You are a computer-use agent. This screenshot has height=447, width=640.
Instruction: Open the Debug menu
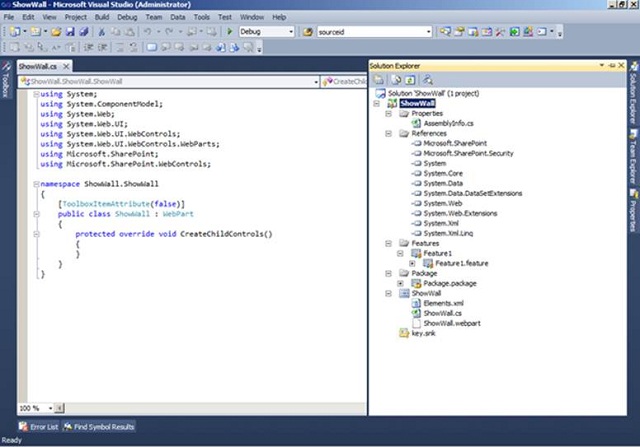coord(127,17)
